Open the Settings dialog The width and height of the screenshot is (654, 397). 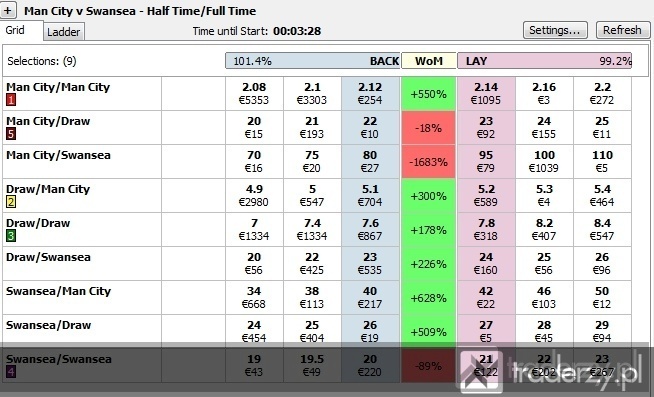click(555, 30)
